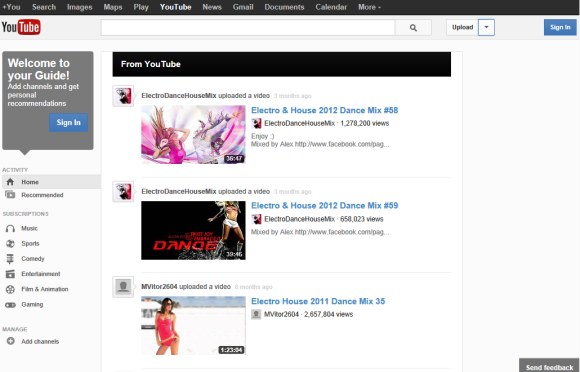Click the 'From YouTube' header

282,64
